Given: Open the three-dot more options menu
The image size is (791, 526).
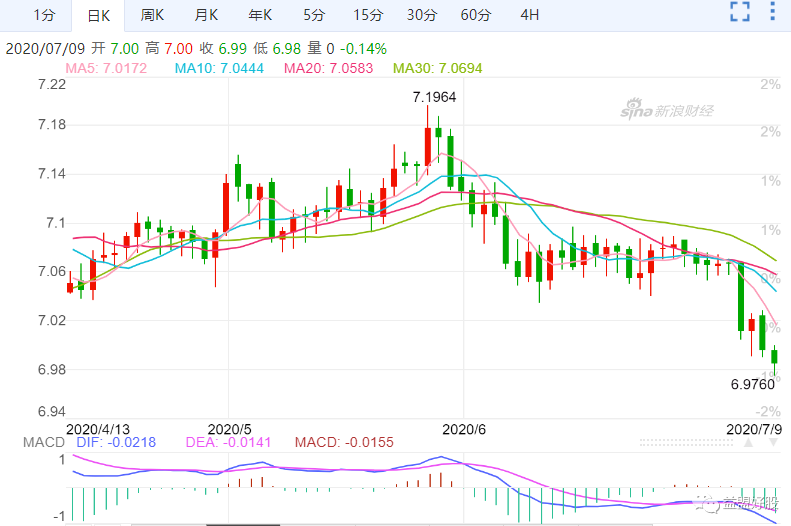Looking at the screenshot, I should coord(772,13).
